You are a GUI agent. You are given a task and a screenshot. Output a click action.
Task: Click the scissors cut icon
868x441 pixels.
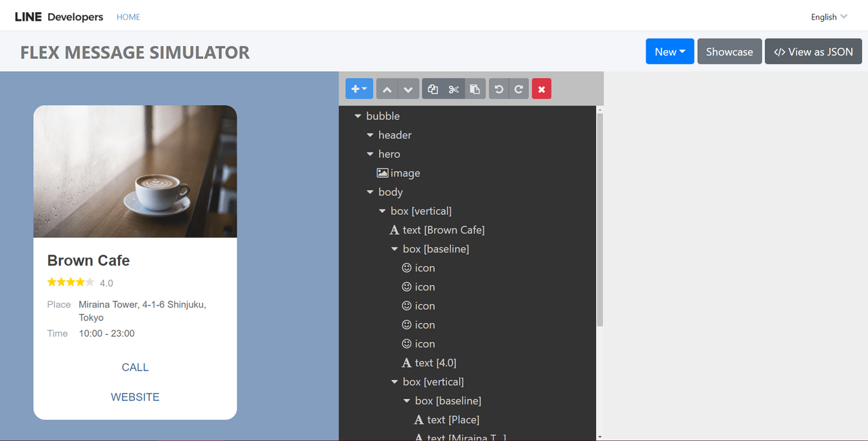point(454,89)
